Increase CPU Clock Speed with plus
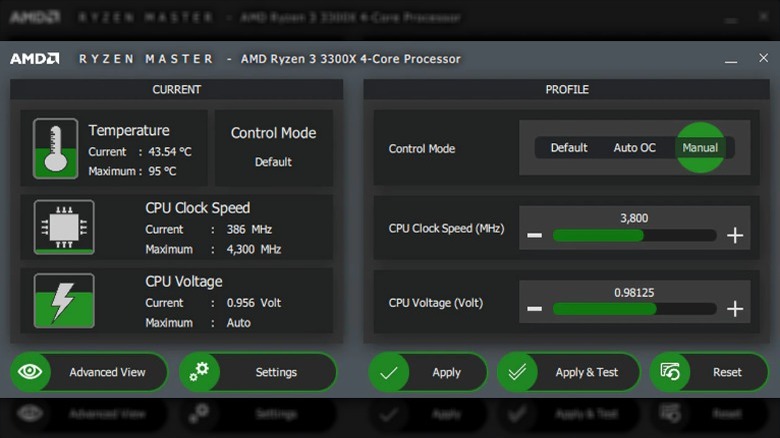 (x=735, y=235)
